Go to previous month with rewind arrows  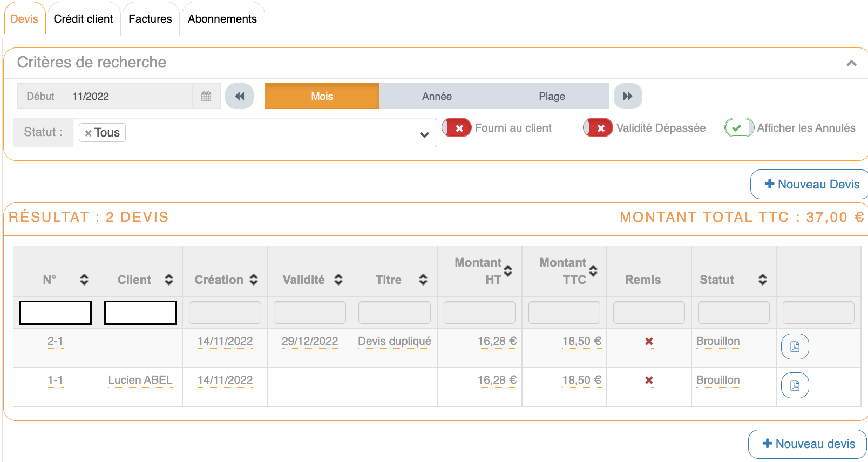click(240, 97)
